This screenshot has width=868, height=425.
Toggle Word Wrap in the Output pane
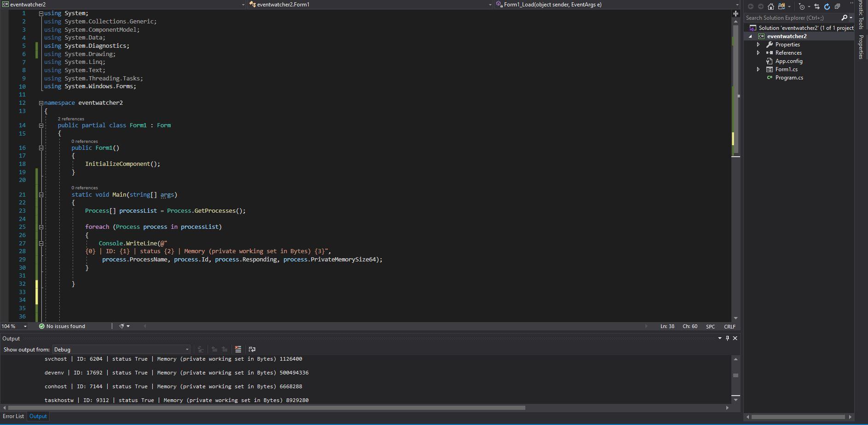point(252,349)
